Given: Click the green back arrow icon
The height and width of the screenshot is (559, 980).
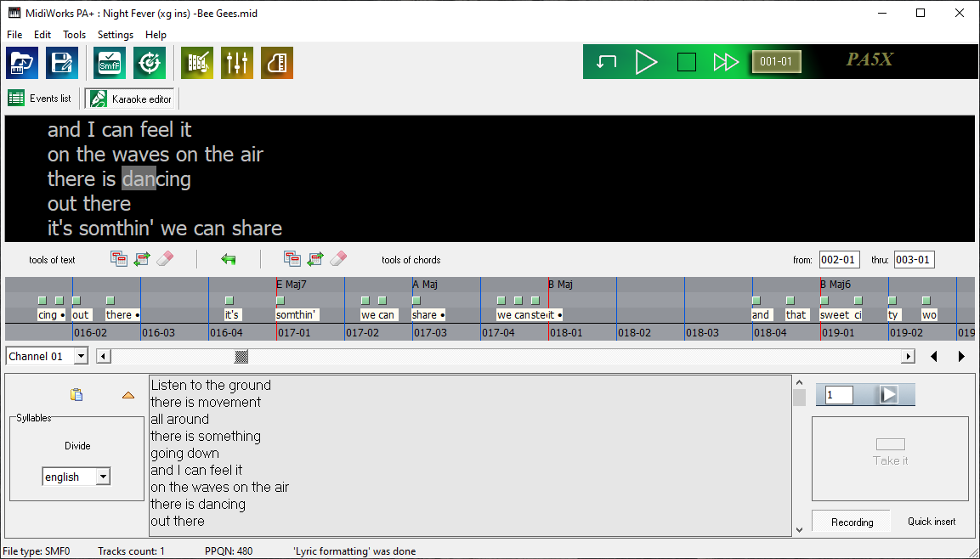Looking at the screenshot, I should pos(229,259).
